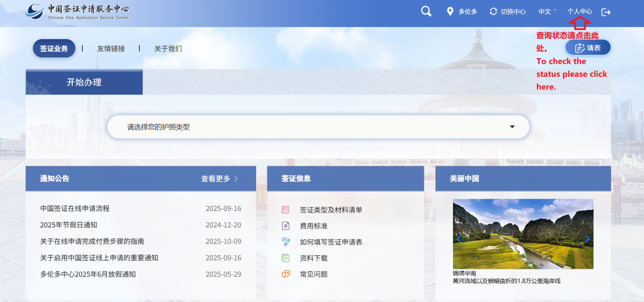
Task: Click the form icon inside the 填表 button
Action: (579, 48)
